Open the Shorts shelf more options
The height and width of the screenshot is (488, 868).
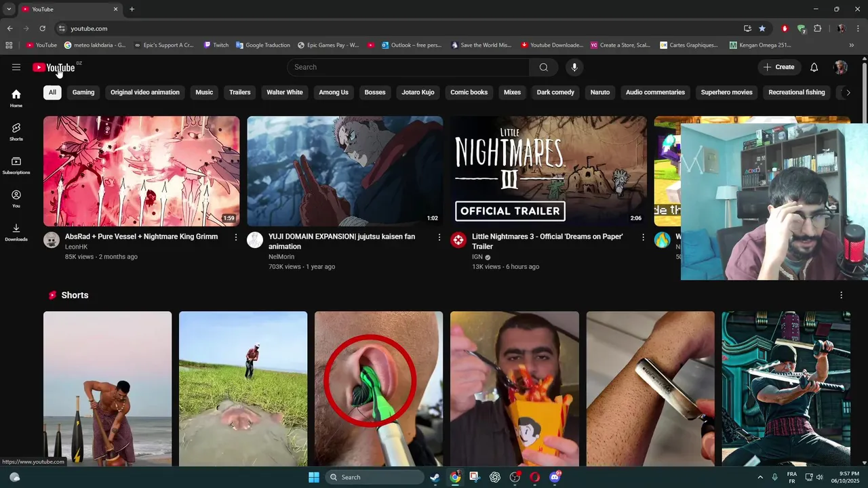841,296
